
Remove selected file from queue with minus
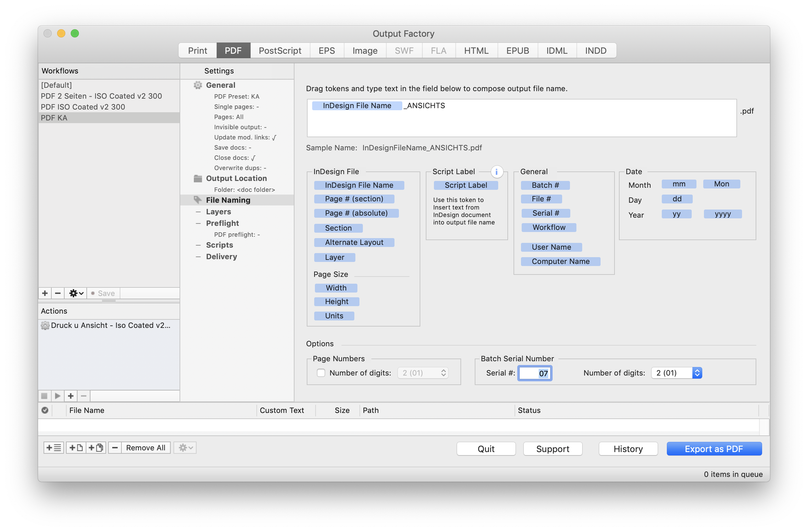click(115, 448)
